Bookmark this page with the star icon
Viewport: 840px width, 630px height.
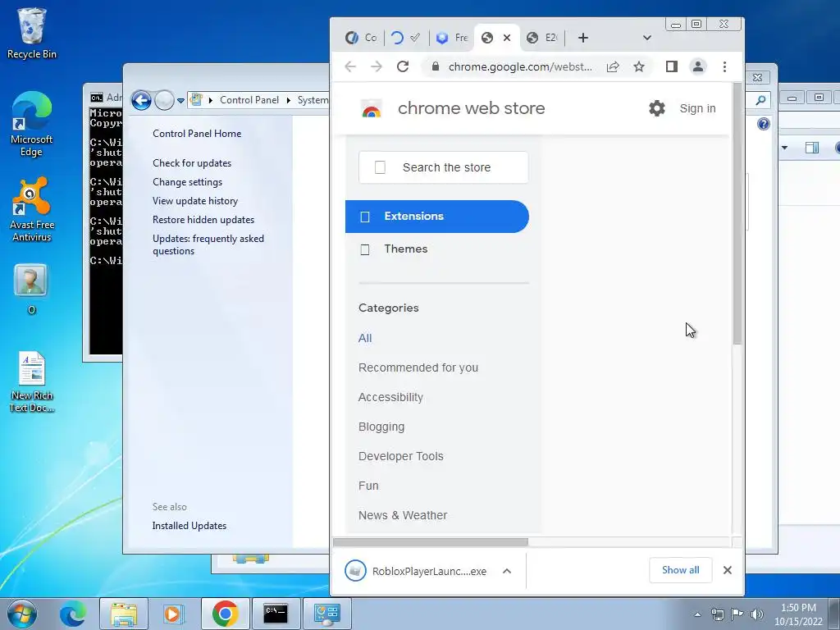coord(638,66)
